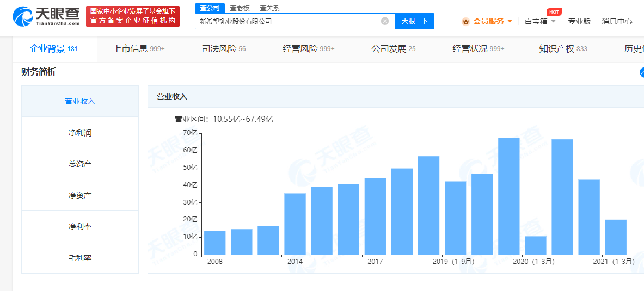This screenshot has height=291, width=644.
Task: Switch to the 查关系 search tab
Action: tap(269, 8)
